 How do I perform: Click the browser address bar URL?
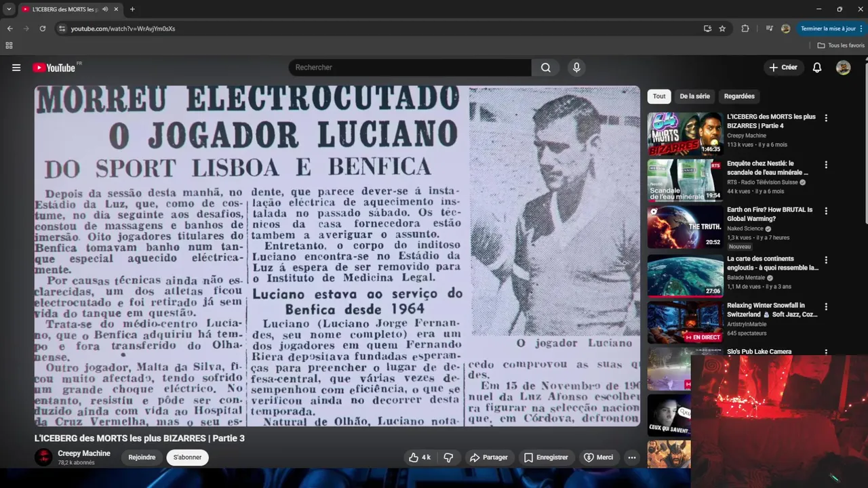[x=123, y=28]
